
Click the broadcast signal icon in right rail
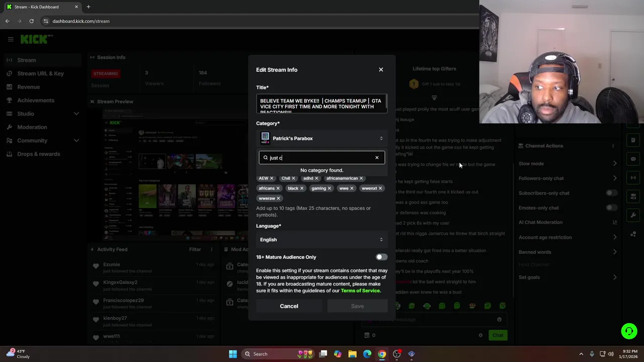coord(633,177)
